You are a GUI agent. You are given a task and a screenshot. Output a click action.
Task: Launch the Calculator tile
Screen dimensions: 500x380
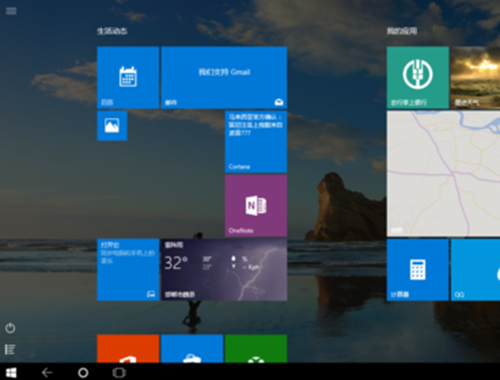click(418, 270)
